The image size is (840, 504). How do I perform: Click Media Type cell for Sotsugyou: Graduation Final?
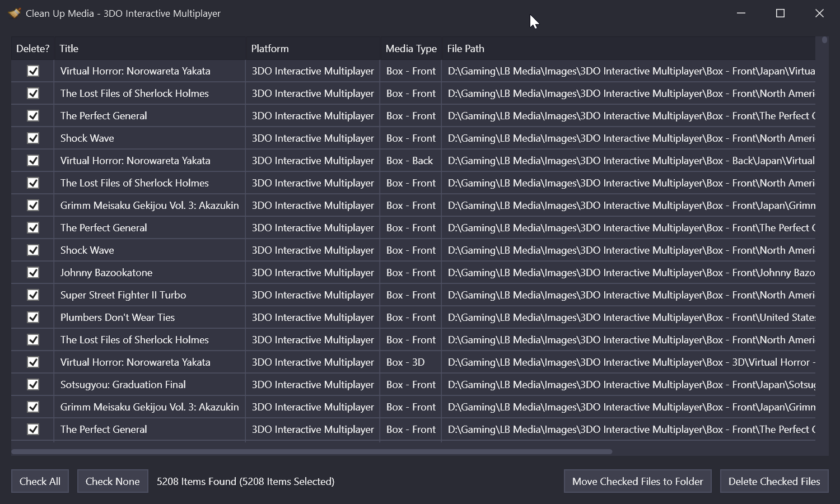(x=410, y=385)
